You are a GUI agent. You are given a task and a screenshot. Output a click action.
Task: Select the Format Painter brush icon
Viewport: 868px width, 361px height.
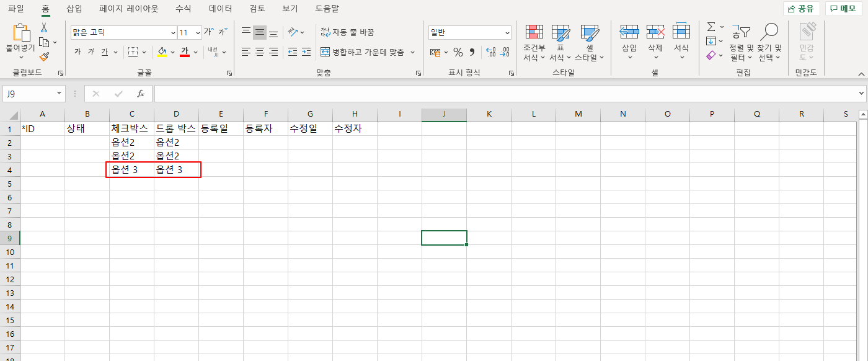click(44, 56)
